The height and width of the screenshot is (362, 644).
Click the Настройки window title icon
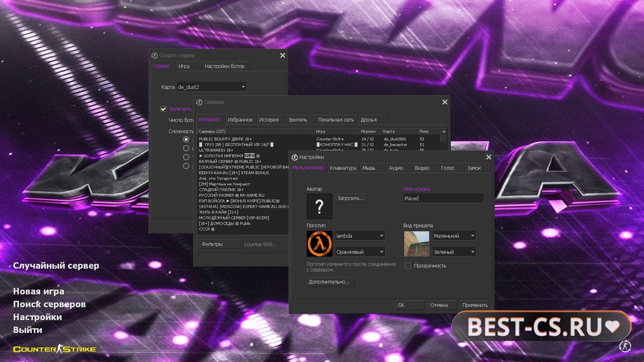(x=294, y=157)
